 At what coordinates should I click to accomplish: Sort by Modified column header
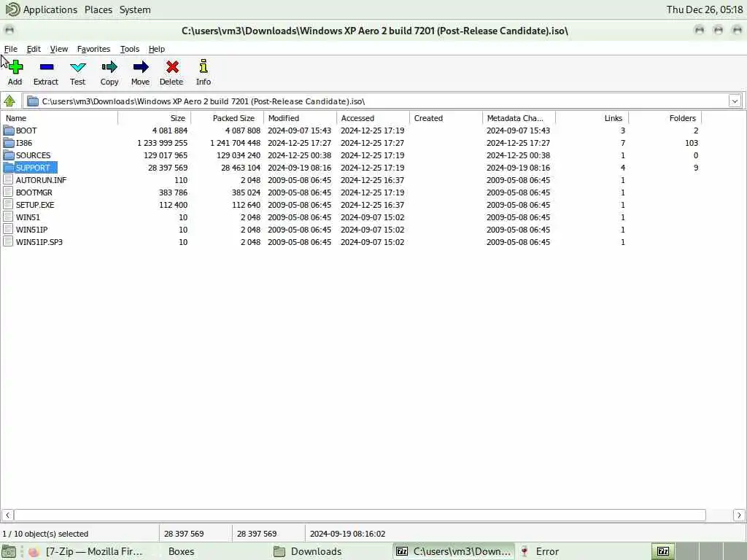(x=300, y=118)
